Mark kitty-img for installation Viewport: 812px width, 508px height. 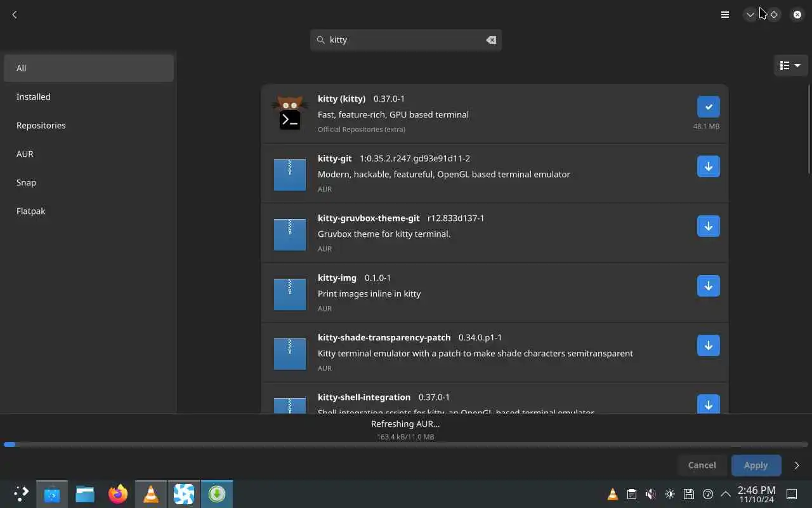pyautogui.click(x=708, y=286)
